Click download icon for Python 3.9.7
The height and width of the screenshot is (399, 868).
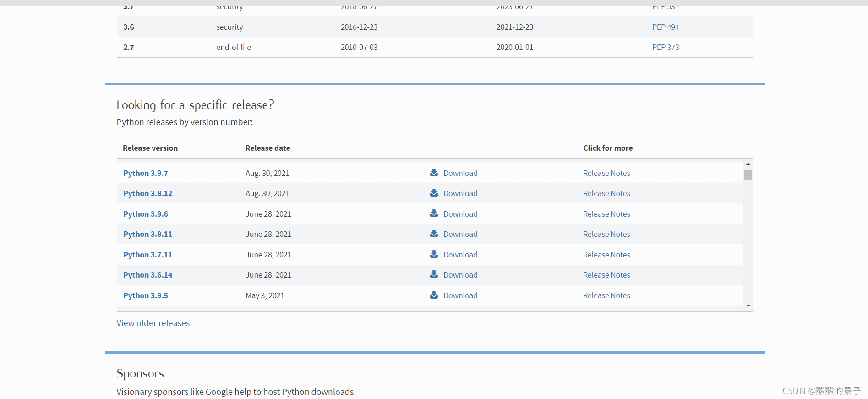point(434,173)
